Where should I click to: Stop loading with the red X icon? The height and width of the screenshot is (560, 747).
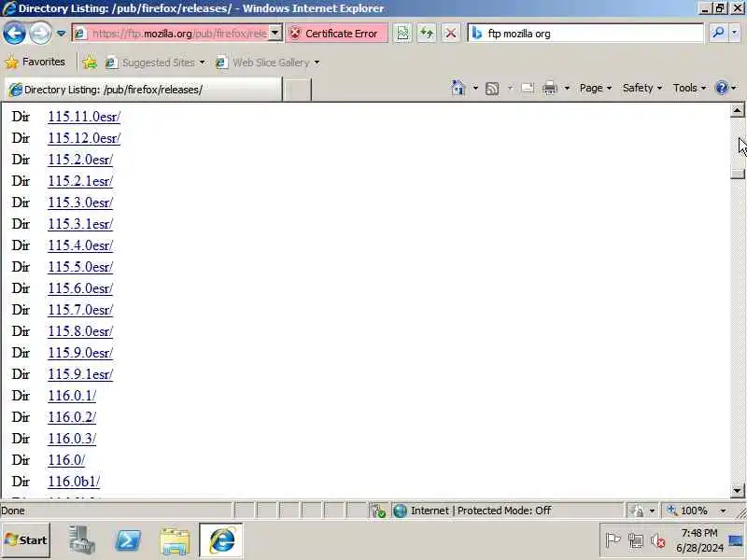[450, 34]
